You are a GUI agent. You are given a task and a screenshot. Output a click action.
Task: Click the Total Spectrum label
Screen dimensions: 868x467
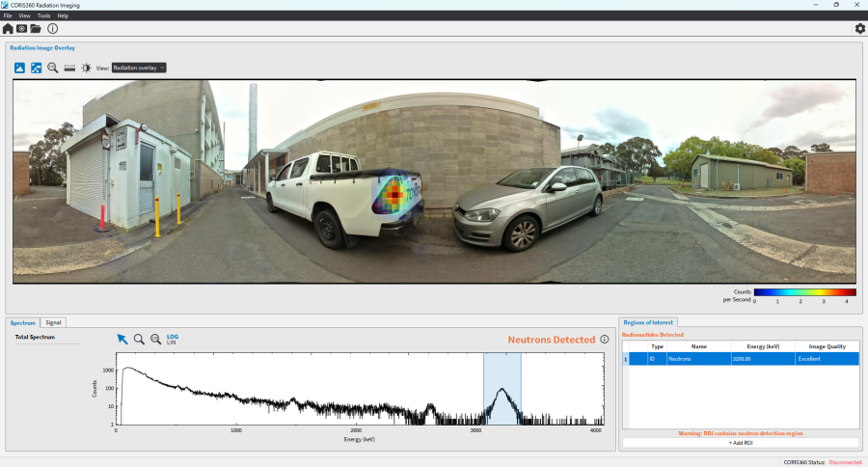tap(35, 337)
